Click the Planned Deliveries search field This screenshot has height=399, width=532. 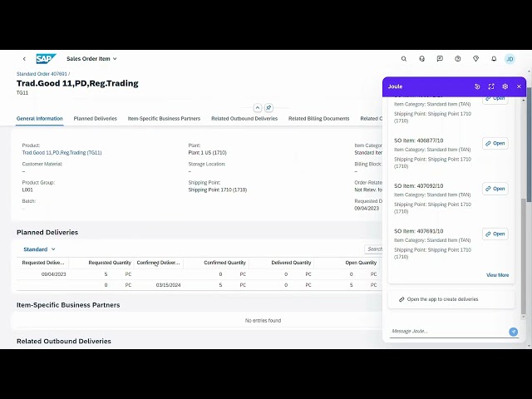coord(373,249)
